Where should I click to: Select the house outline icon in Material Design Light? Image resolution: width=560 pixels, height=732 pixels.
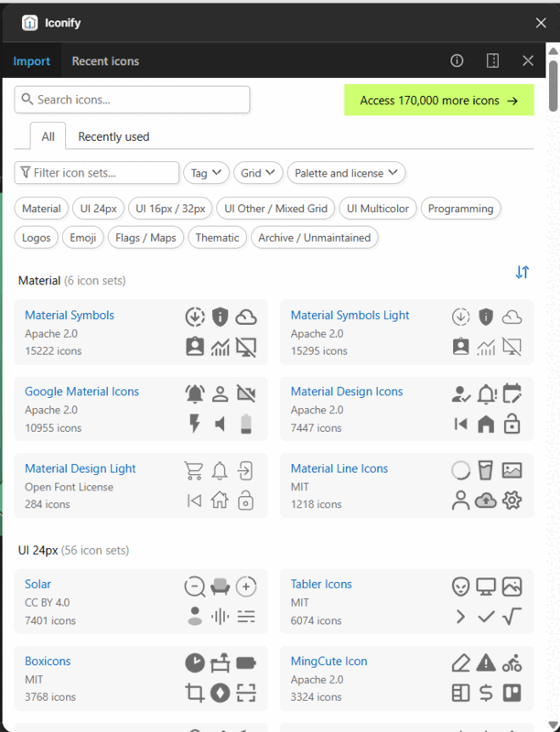(x=220, y=501)
